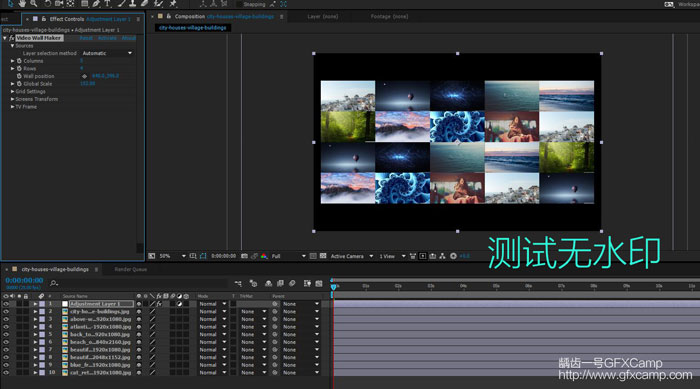700x389 pixels.
Task: Click the Fast Previews icon
Action: (x=422, y=256)
